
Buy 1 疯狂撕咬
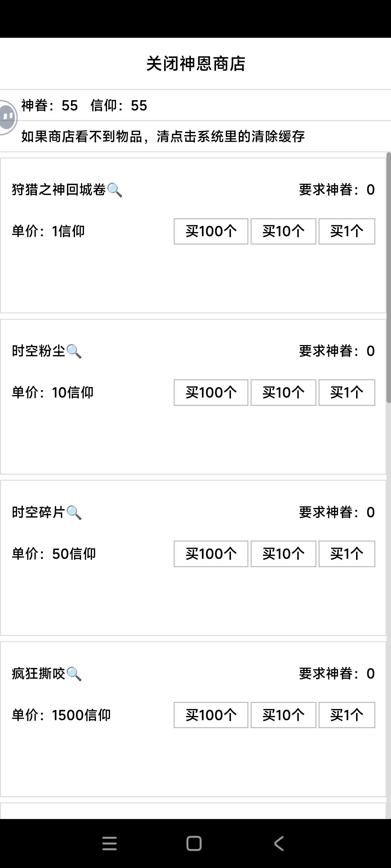(x=347, y=715)
